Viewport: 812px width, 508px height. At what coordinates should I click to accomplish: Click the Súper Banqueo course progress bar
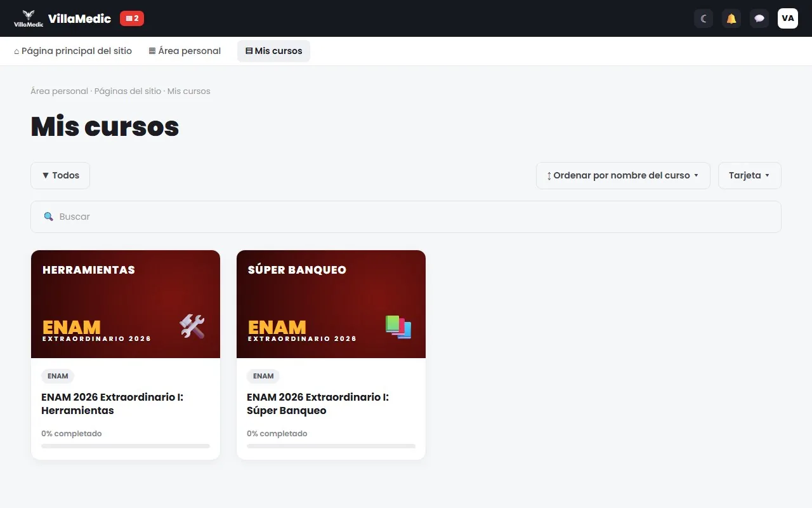click(x=331, y=446)
